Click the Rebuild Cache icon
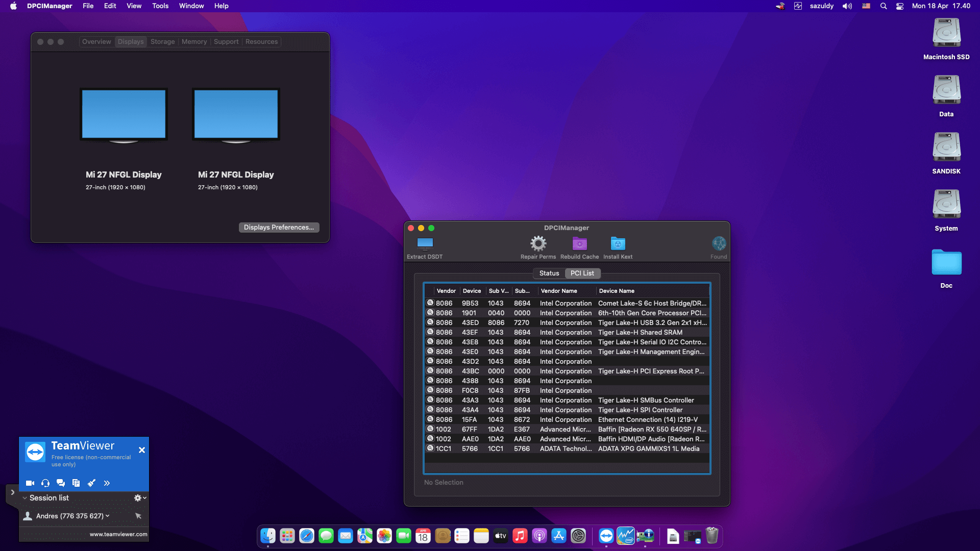980x551 pixels. pos(579,244)
